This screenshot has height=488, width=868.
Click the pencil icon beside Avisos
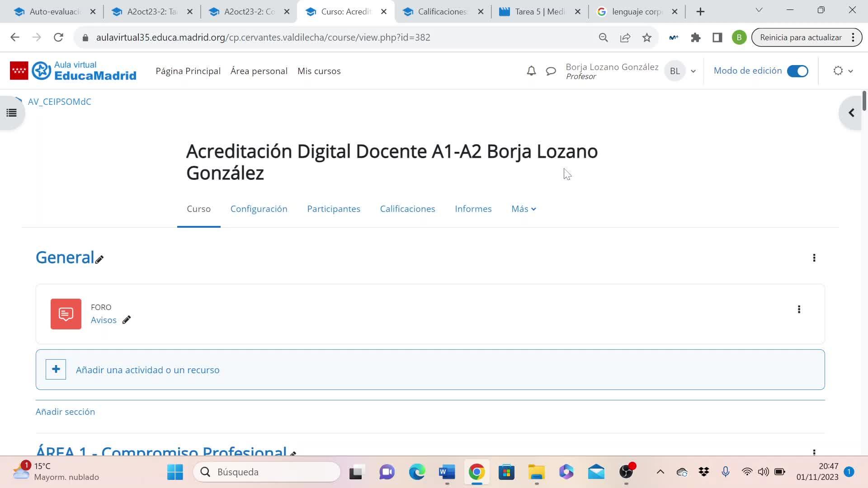pyautogui.click(x=127, y=320)
